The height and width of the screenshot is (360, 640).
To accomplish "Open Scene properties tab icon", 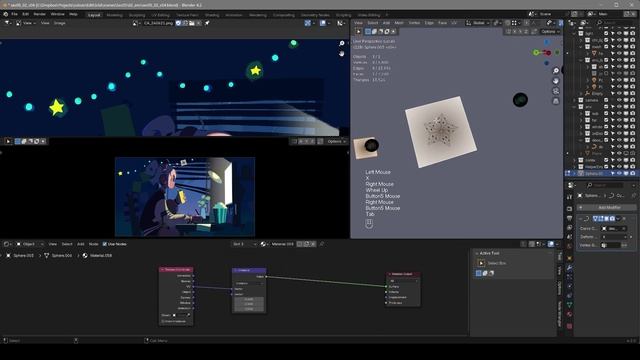I will pos(569,237).
